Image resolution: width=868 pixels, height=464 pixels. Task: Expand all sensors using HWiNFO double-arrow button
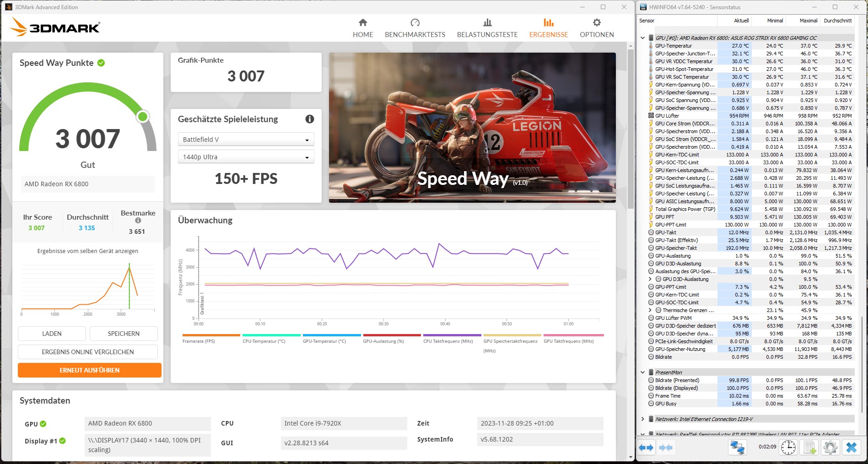coord(646,448)
